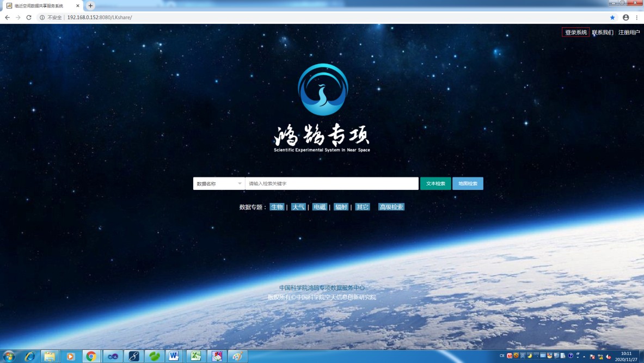
Task: Click the search keyword input field
Action: [331, 183]
